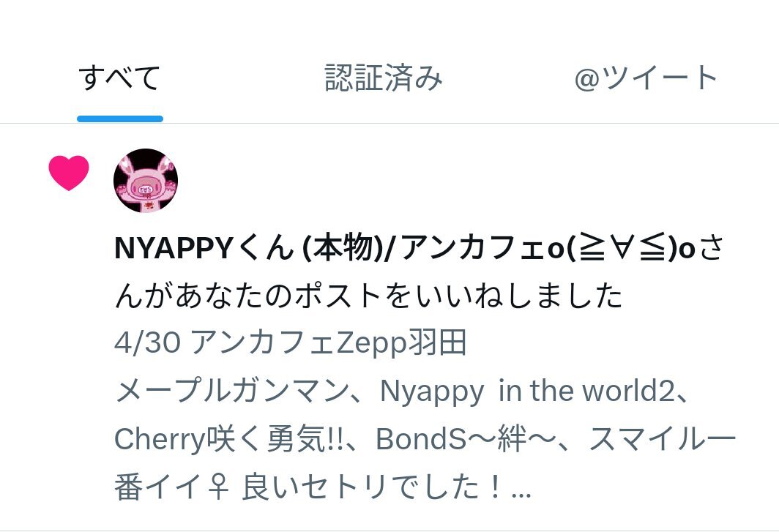Click the 良いセトリでした！ text
The height and width of the screenshot is (532, 779).
click(x=372, y=487)
